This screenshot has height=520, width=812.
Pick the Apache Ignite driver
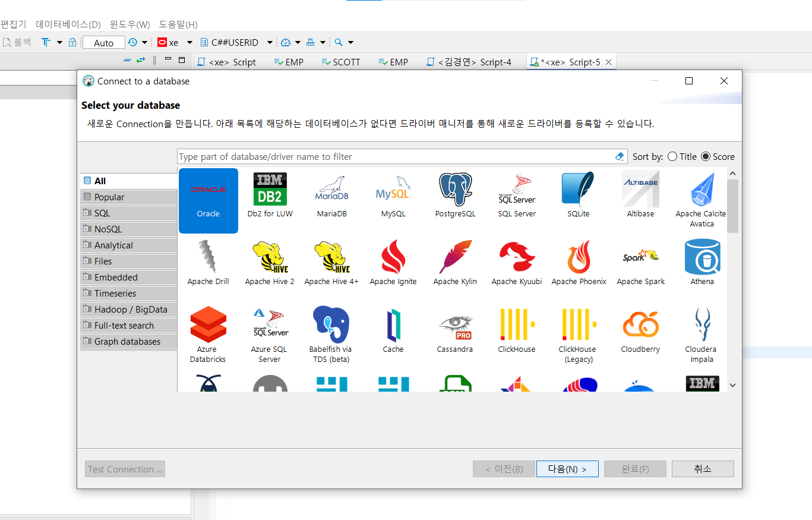(x=393, y=263)
